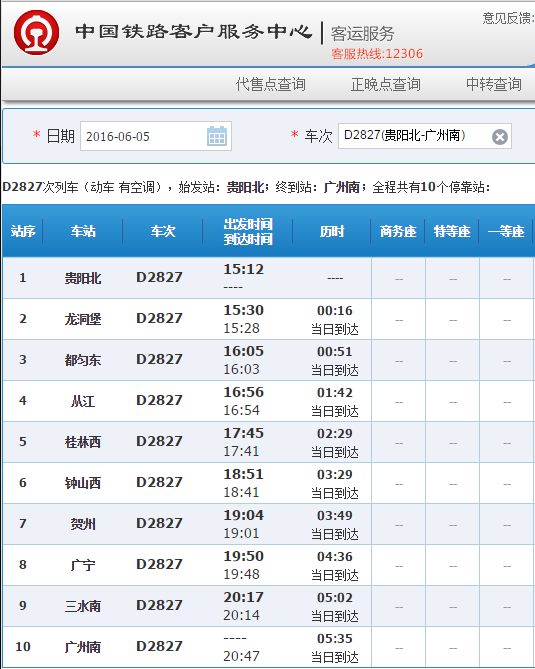Click the 历时 column header
This screenshot has height=669, width=535.
(331, 231)
